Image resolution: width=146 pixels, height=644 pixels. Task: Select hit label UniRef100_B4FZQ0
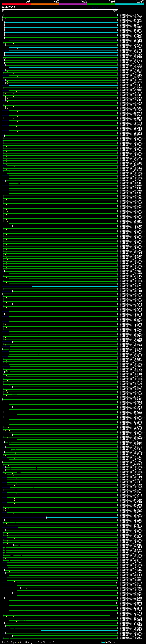click(x=131, y=20)
